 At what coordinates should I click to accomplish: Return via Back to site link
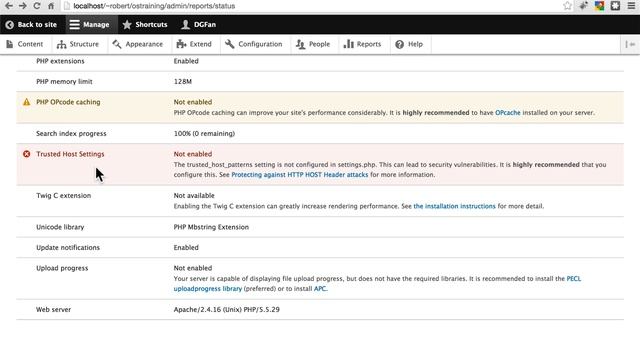(x=31, y=24)
